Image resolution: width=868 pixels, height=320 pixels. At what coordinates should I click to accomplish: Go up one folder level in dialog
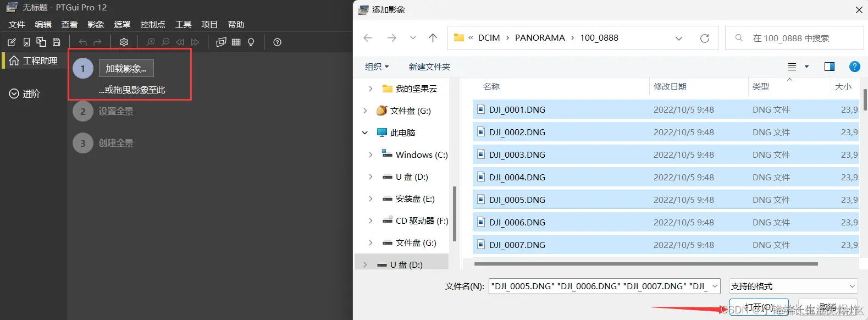click(433, 38)
